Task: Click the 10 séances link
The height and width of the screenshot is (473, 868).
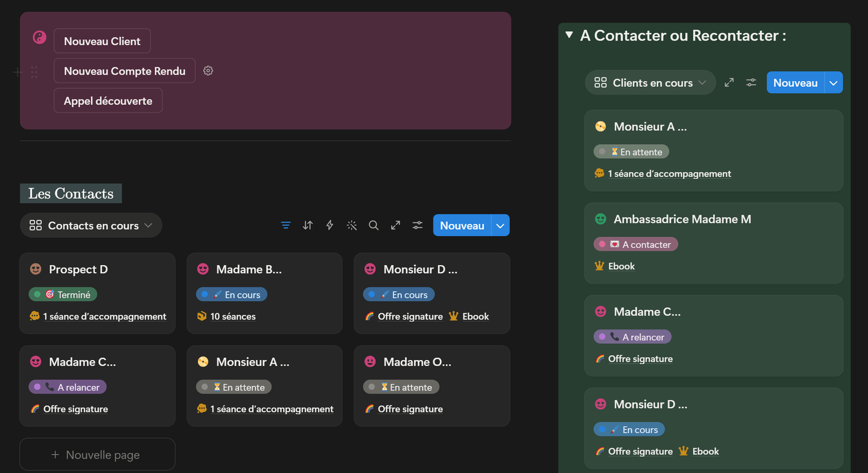Action: click(233, 316)
